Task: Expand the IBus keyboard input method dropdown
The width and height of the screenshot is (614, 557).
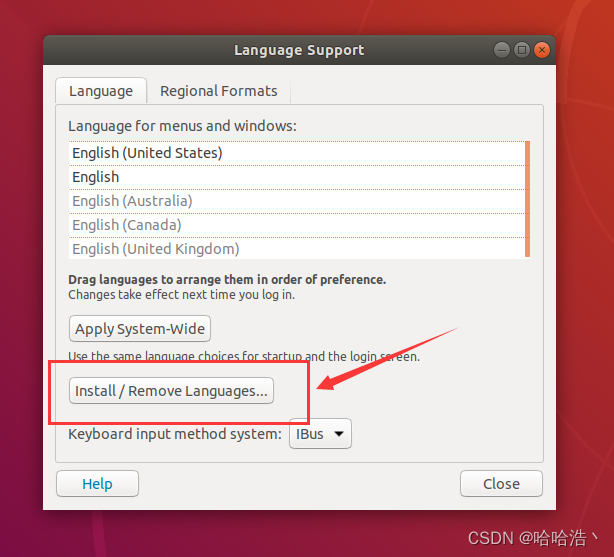Action: [x=320, y=434]
